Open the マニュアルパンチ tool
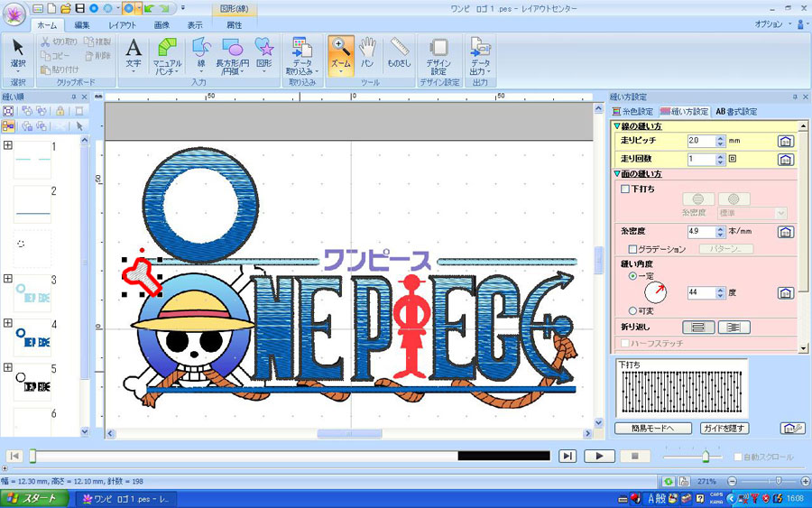Viewport: 812px width, 508px height. click(167, 55)
